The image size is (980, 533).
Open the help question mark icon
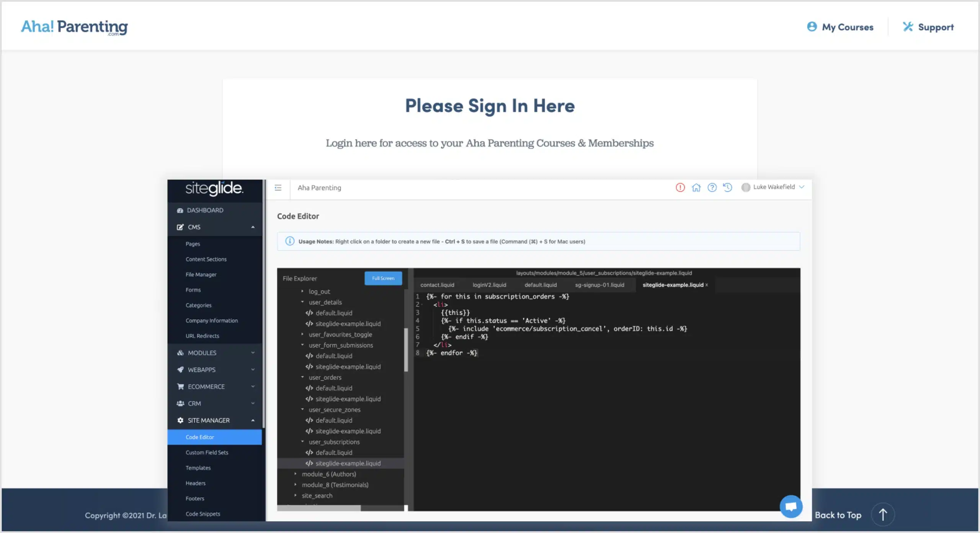tap(712, 187)
